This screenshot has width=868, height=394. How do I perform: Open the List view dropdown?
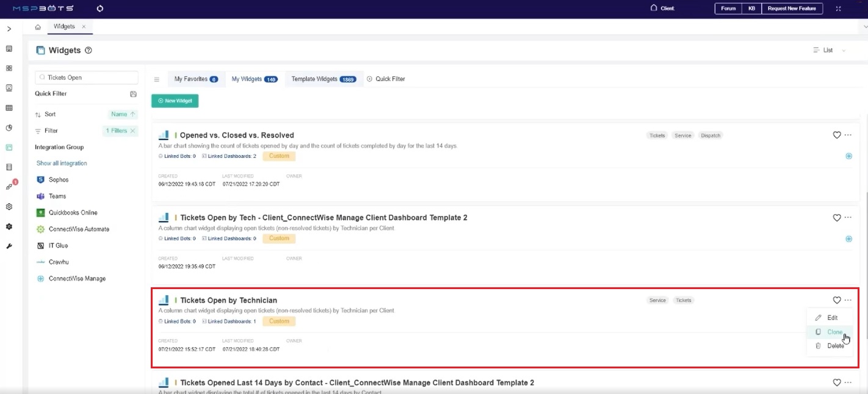(828, 50)
